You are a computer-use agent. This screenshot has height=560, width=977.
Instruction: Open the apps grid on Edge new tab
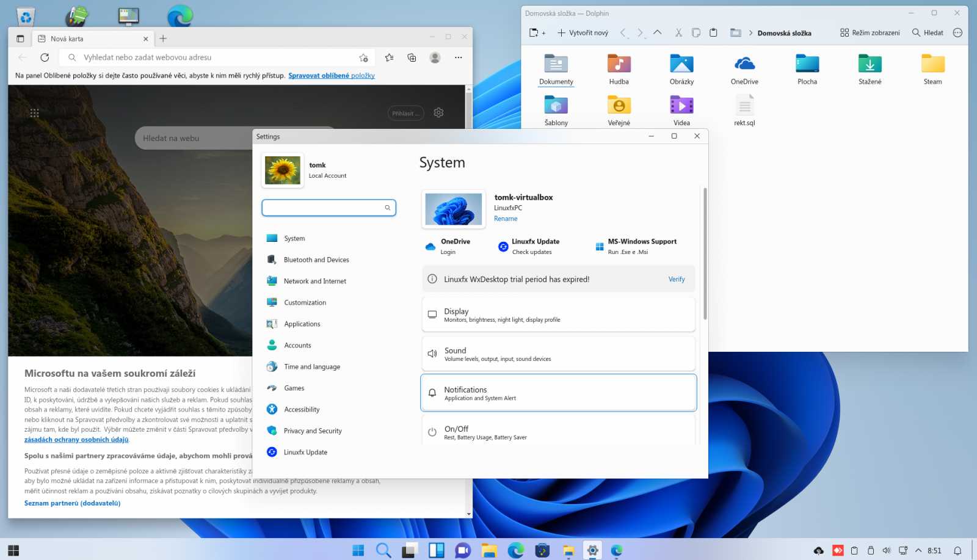[x=34, y=113]
